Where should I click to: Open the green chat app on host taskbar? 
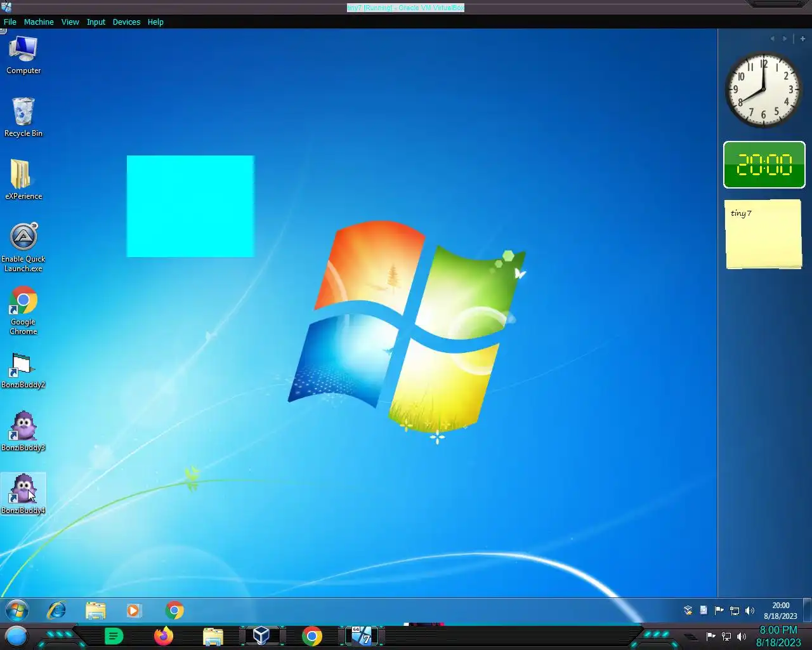click(x=114, y=636)
